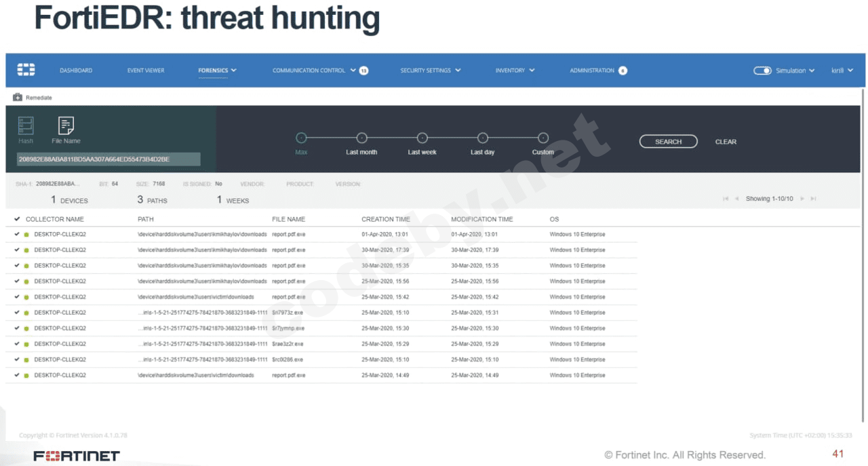Uncheck the row created 30-Mar-2020 15:35
The image size is (868, 466).
pos(17,265)
